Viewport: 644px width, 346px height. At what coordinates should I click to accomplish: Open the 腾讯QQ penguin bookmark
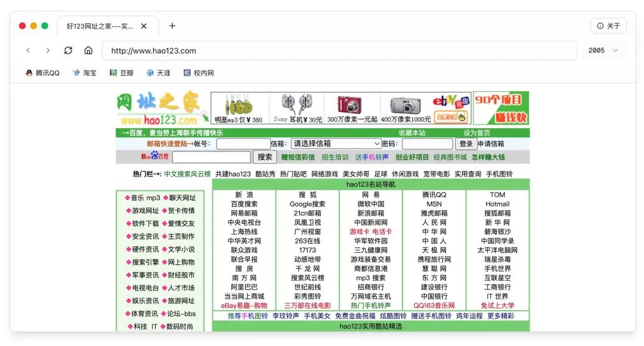click(42, 73)
